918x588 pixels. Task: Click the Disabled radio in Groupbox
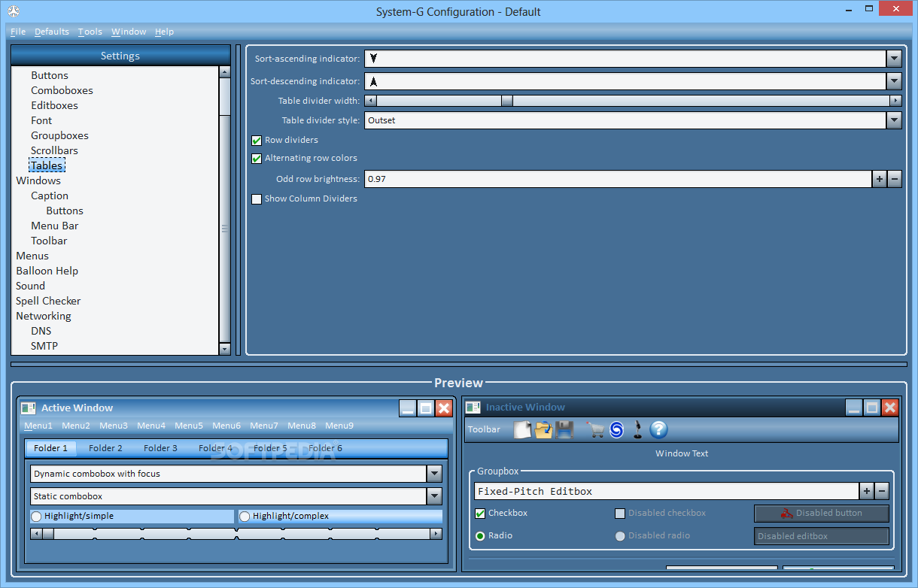click(x=620, y=536)
